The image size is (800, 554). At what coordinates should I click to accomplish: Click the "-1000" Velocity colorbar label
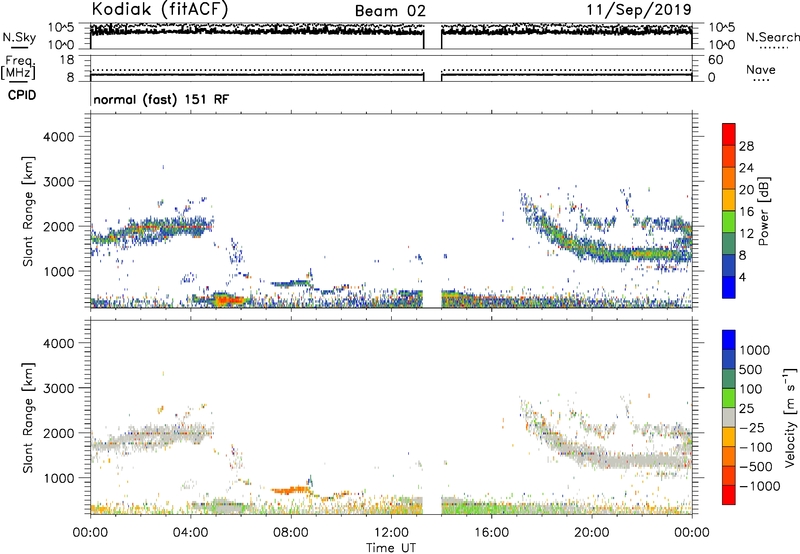pyautogui.click(x=760, y=486)
